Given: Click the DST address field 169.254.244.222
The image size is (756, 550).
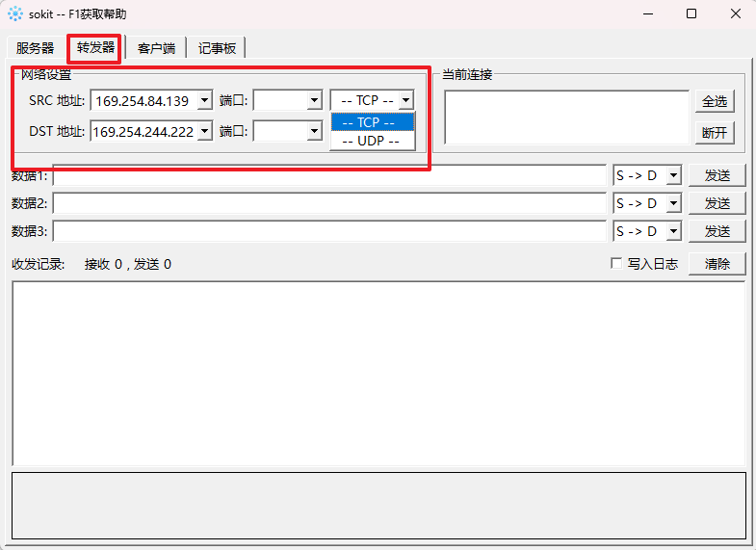Looking at the screenshot, I should [144, 131].
